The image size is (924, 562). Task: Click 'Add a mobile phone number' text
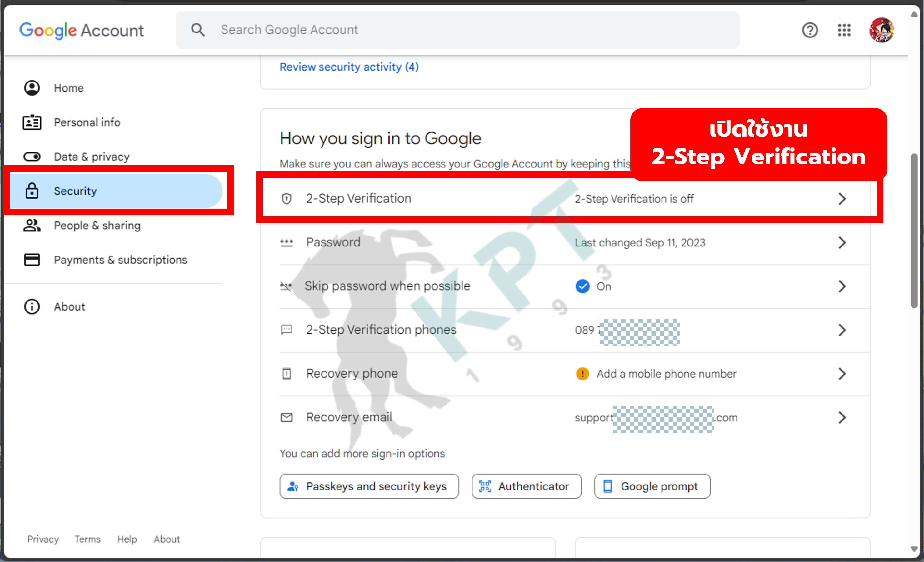pyautogui.click(x=667, y=374)
